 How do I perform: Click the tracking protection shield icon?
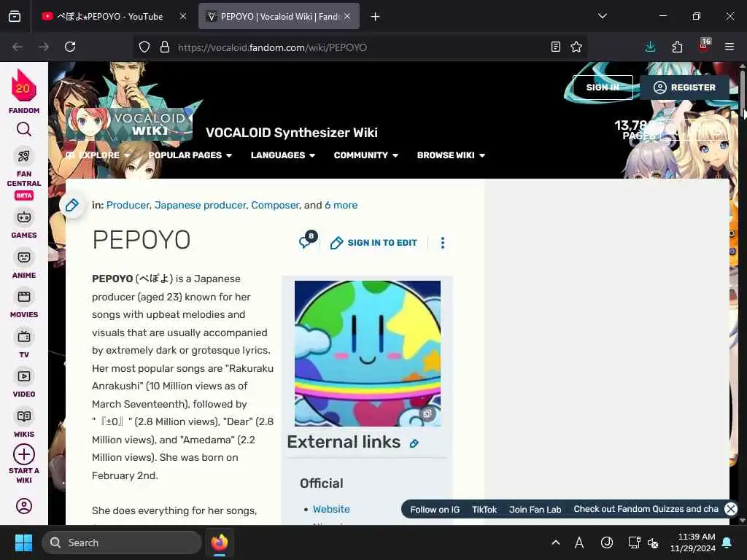coord(144,47)
